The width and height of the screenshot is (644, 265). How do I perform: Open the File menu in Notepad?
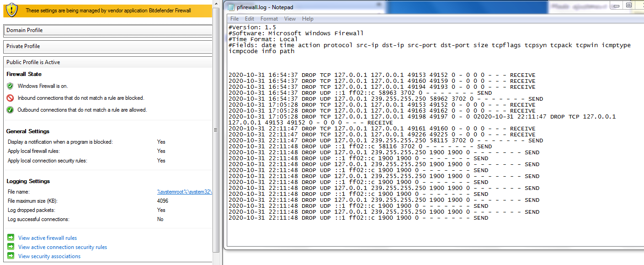tap(234, 19)
